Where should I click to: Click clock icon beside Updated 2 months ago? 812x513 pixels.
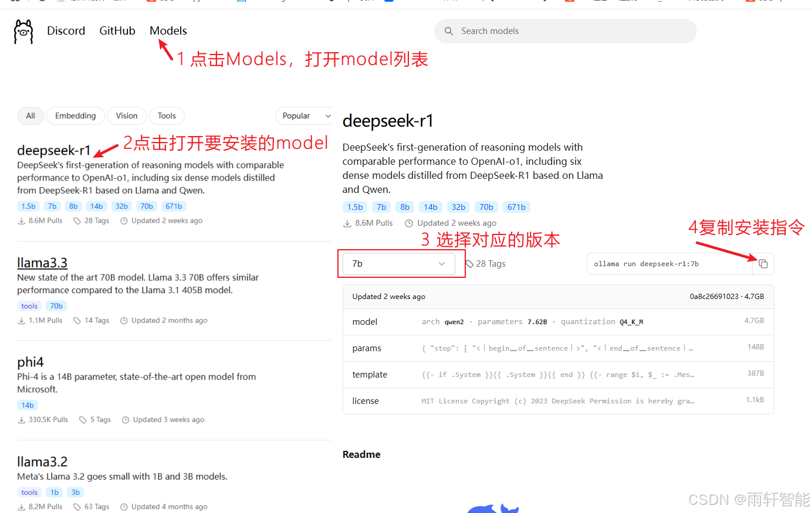click(124, 321)
